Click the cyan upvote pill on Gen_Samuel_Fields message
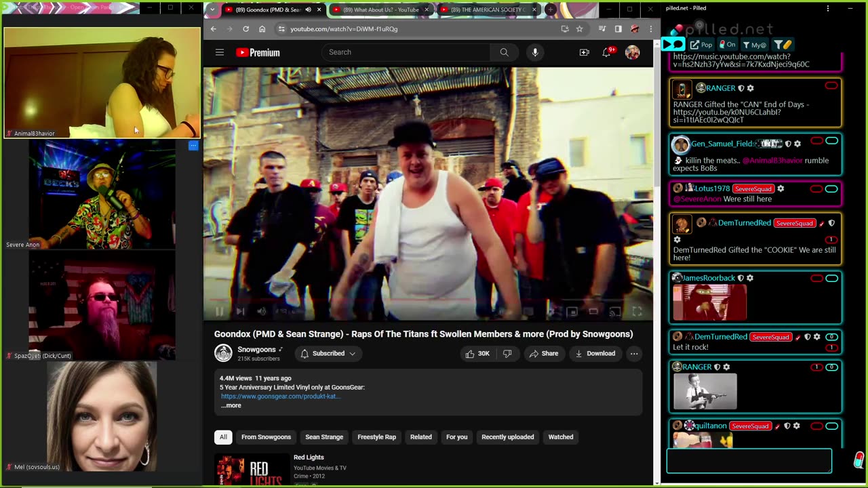This screenshot has height=488, width=868. [831, 141]
